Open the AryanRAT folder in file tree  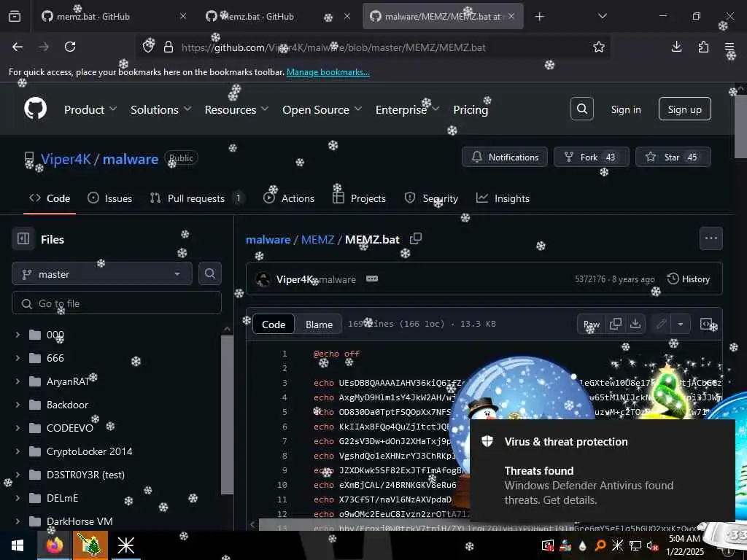pos(68,381)
